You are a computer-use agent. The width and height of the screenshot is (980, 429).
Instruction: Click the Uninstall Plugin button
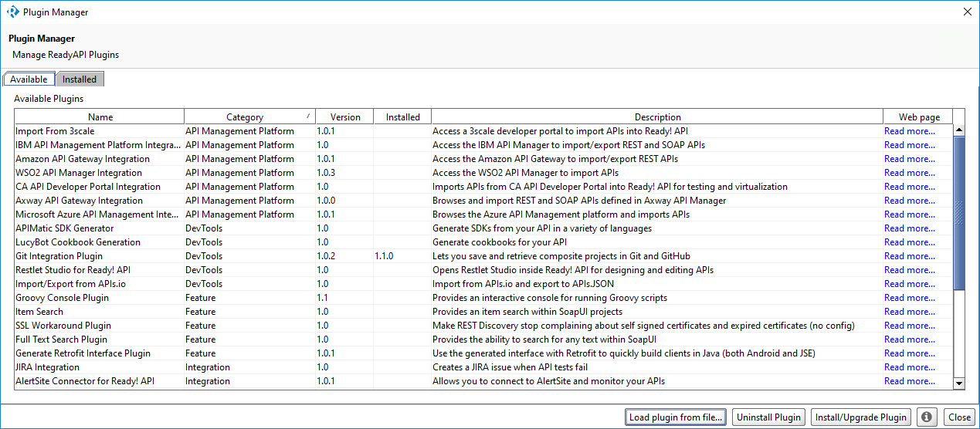(768, 417)
